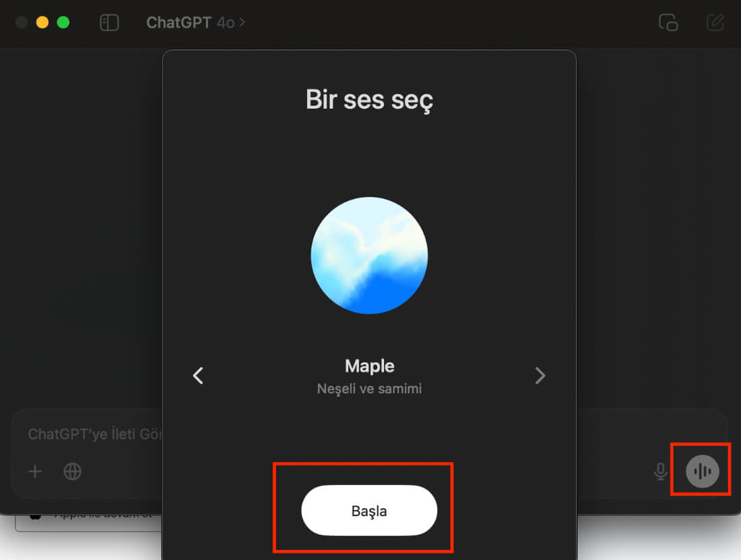Minimize window with the yellow button
The image size is (741, 560).
tap(43, 22)
